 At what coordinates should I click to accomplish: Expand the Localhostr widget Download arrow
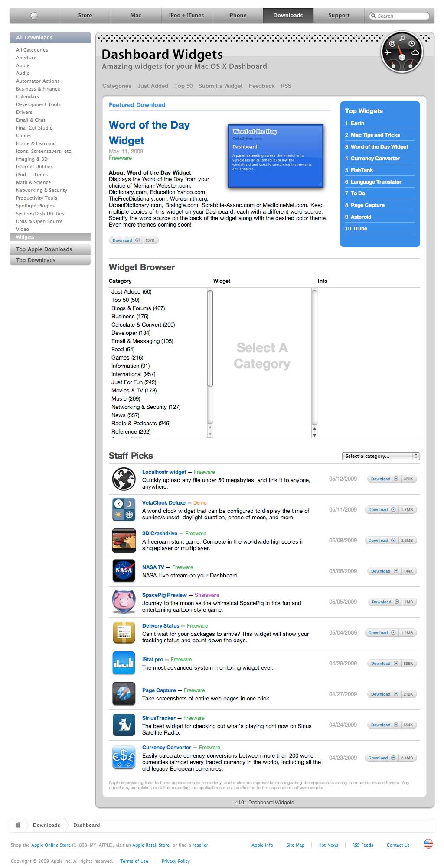tap(395, 479)
